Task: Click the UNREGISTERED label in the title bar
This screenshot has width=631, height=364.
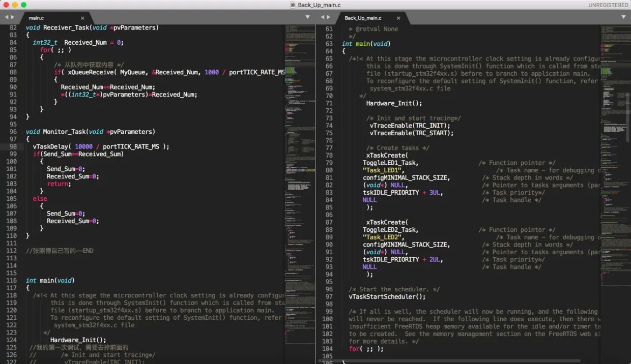Action: click(x=608, y=5)
